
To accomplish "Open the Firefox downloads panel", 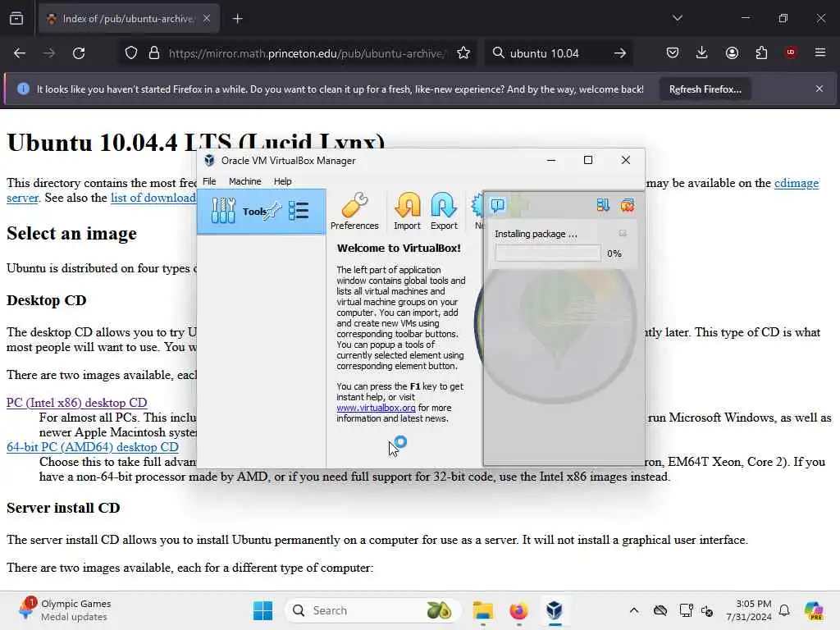I will coord(702,53).
